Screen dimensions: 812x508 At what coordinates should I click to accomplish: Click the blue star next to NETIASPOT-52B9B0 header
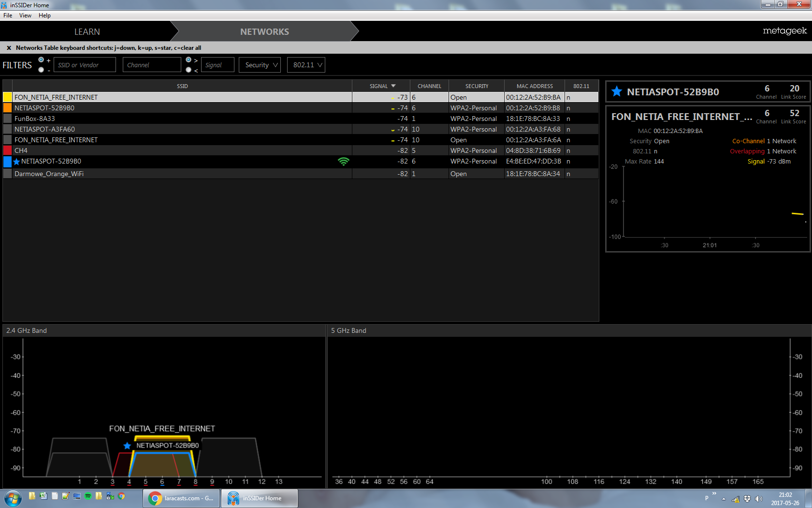[x=617, y=91]
